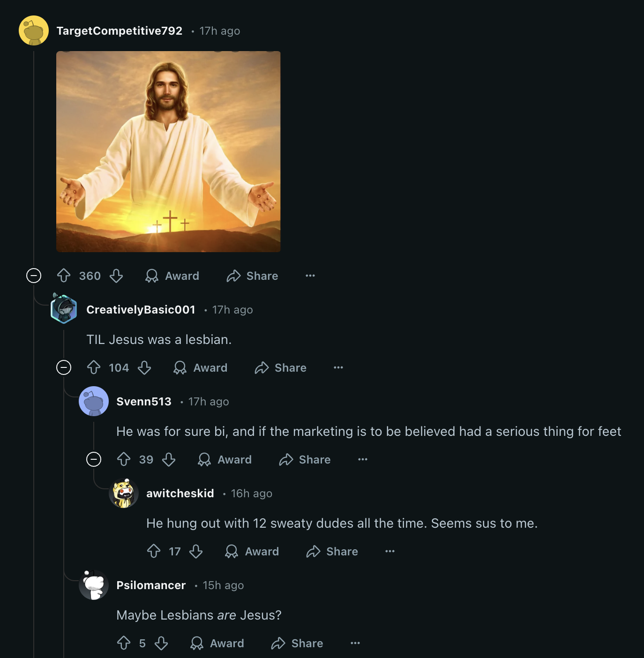
Task: Open more options on the 360-vote comment
Action: click(x=310, y=276)
